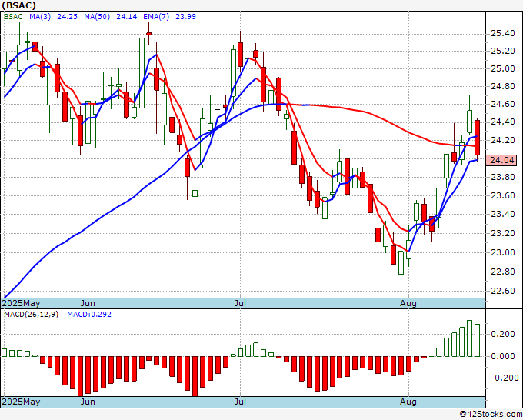Click the MACD(26,12,9) indicator label
Screen dimensions: 523x420
click(31, 315)
